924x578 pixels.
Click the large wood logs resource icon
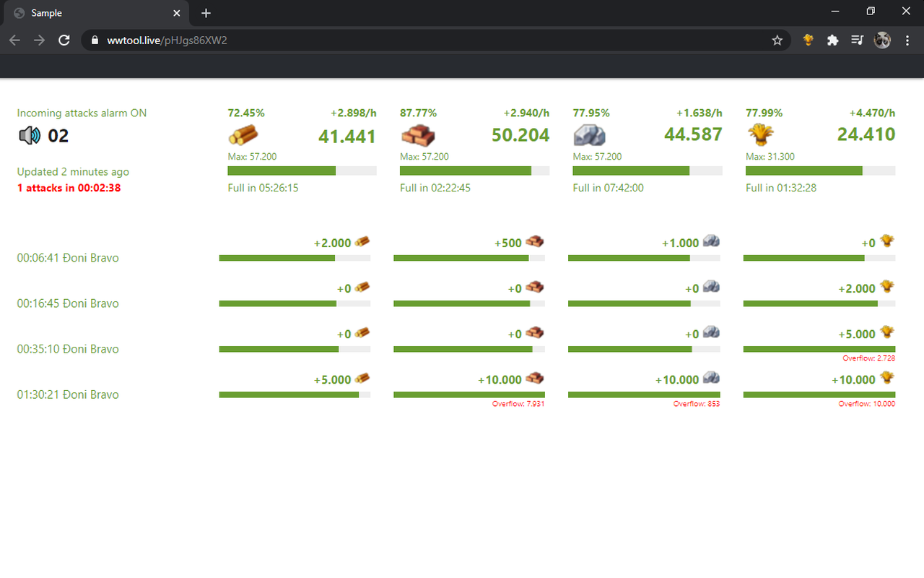click(243, 135)
